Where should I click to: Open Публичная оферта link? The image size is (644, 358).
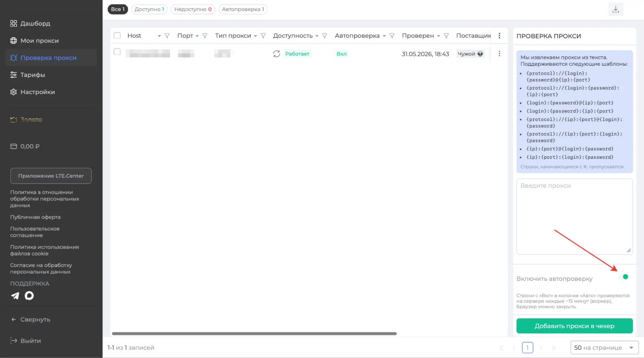(35, 217)
